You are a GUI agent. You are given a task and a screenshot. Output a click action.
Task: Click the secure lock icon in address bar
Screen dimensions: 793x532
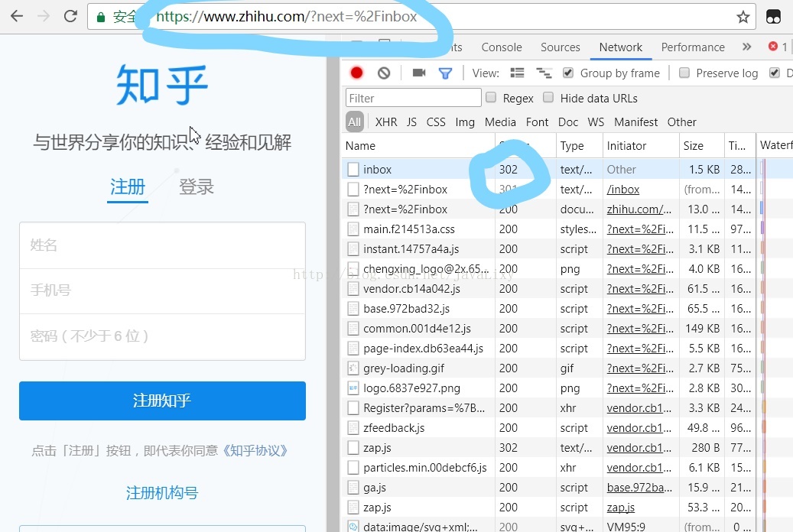(x=101, y=17)
